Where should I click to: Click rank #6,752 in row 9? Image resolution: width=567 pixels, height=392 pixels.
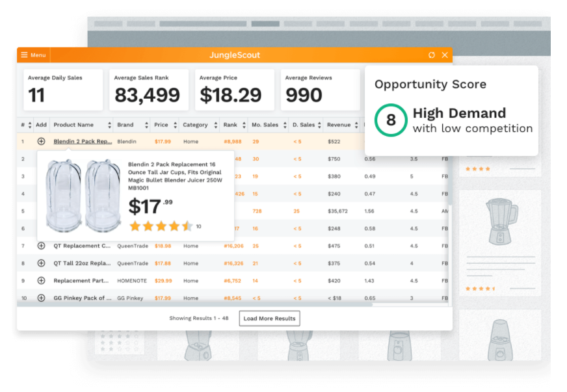(x=232, y=281)
